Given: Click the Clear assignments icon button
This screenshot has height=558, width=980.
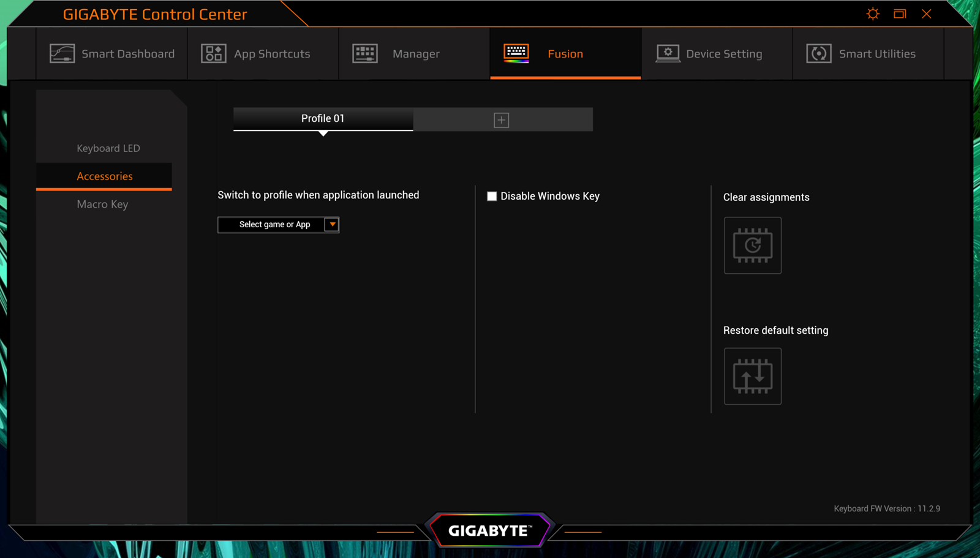Looking at the screenshot, I should coord(752,246).
